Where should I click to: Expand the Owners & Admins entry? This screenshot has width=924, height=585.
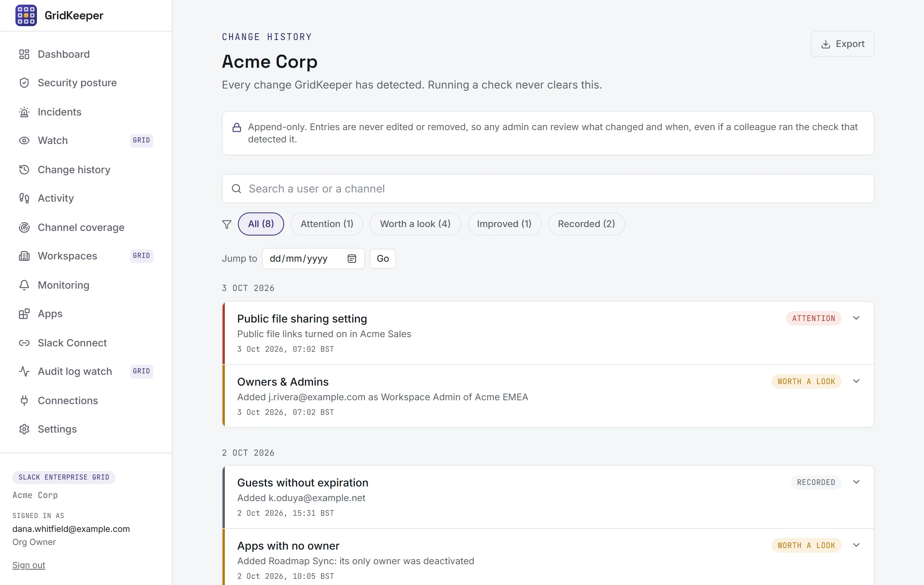[x=856, y=381]
